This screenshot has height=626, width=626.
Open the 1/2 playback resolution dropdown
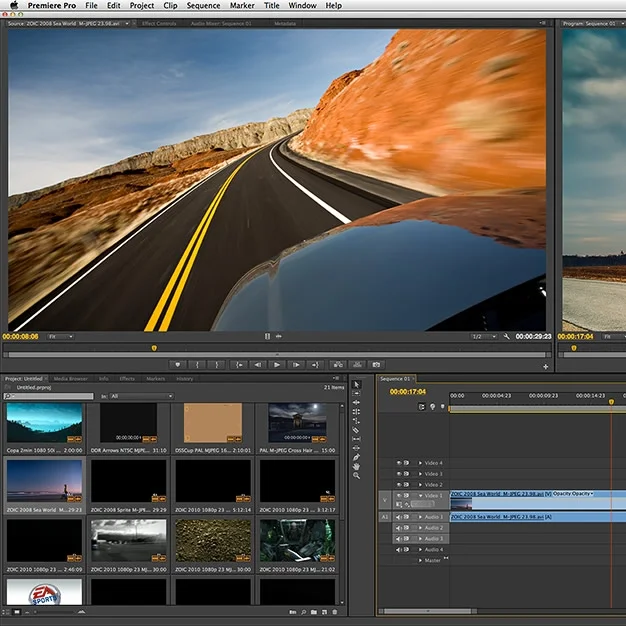483,337
